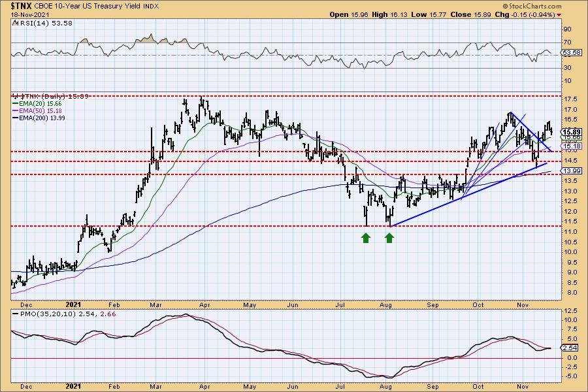Viewport: 588px width, 392px height.
Task: Click the Apr label below the PMO panel
Action: pos(204,386)
